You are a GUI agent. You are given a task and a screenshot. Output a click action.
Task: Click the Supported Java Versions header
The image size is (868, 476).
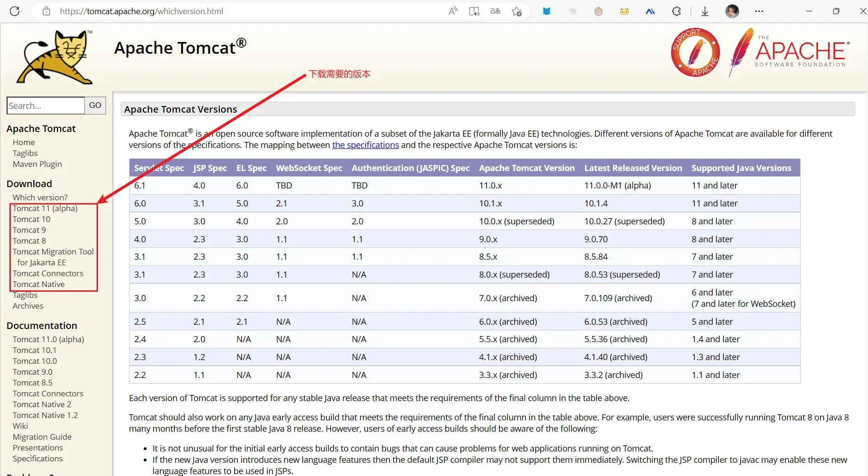(x=741, y=168)
